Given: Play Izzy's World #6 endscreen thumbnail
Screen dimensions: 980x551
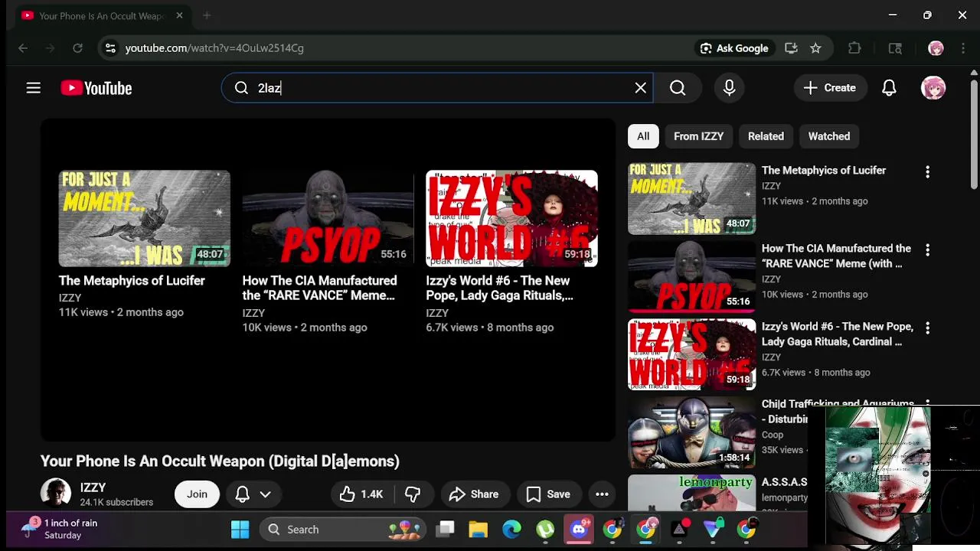Looking at the screenshot, I should click(511, 218).
